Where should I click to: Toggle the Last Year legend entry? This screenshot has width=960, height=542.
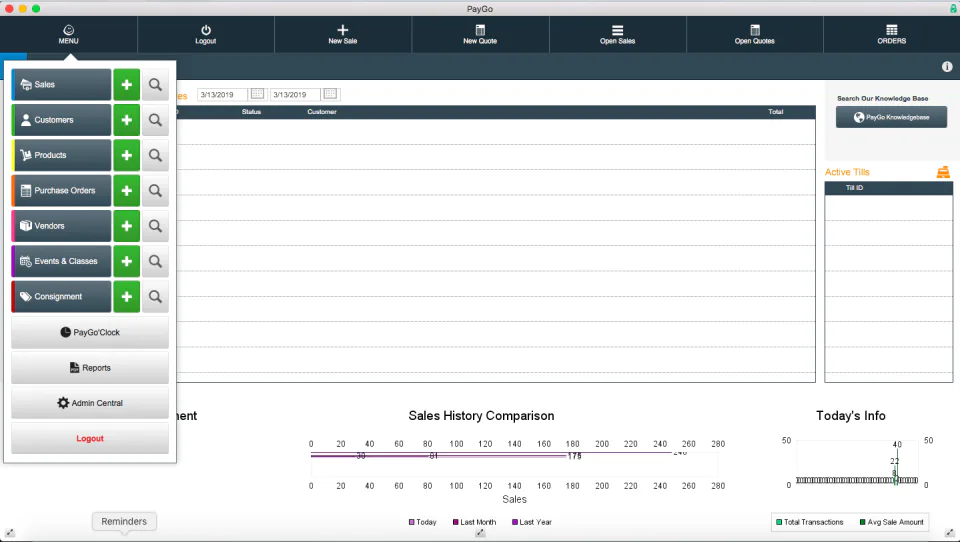pos(532,522)
